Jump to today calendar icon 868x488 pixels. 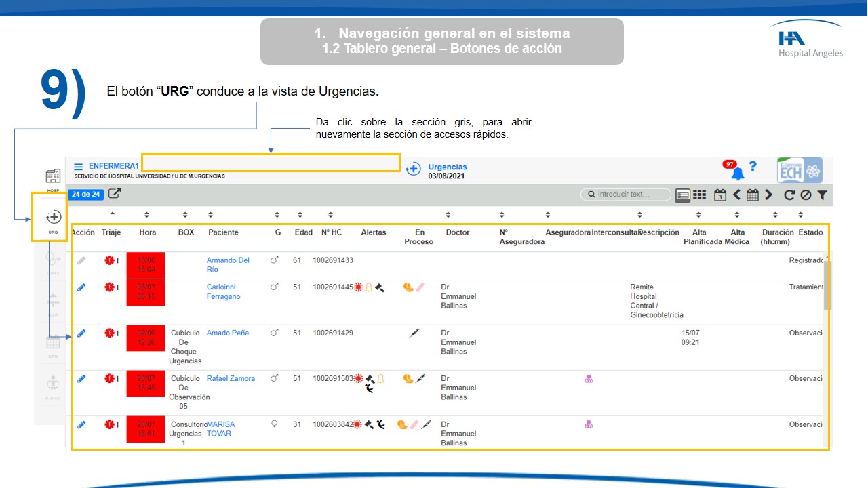tap(720, 195)
